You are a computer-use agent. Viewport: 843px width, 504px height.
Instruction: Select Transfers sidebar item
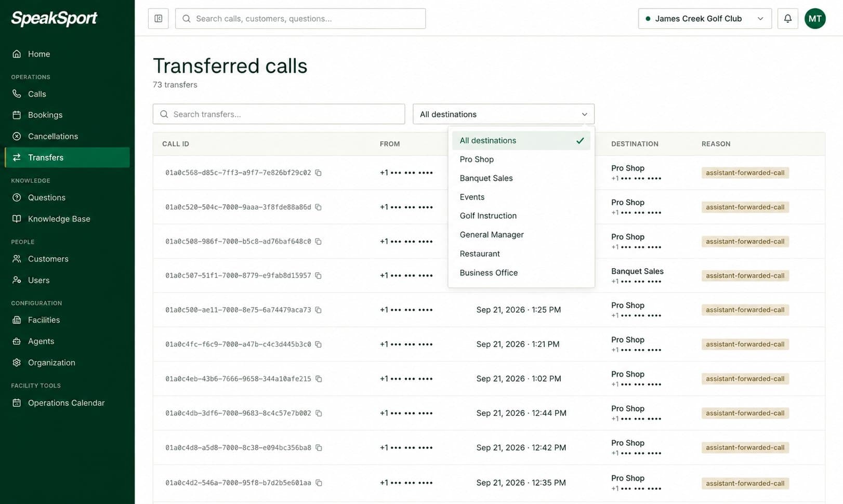[x=67, y=157]
